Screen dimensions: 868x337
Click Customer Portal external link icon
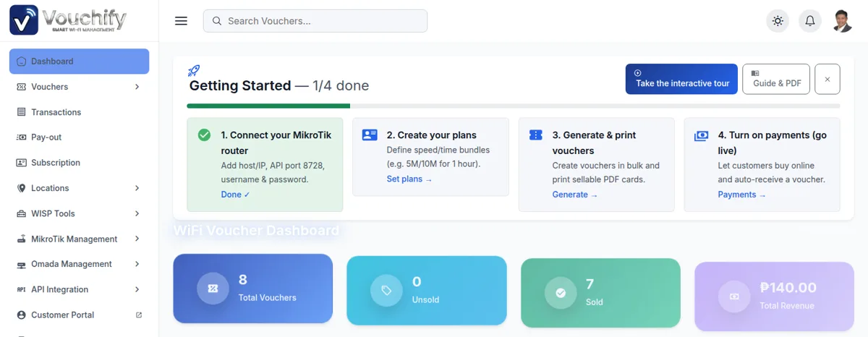click(139, 315)
